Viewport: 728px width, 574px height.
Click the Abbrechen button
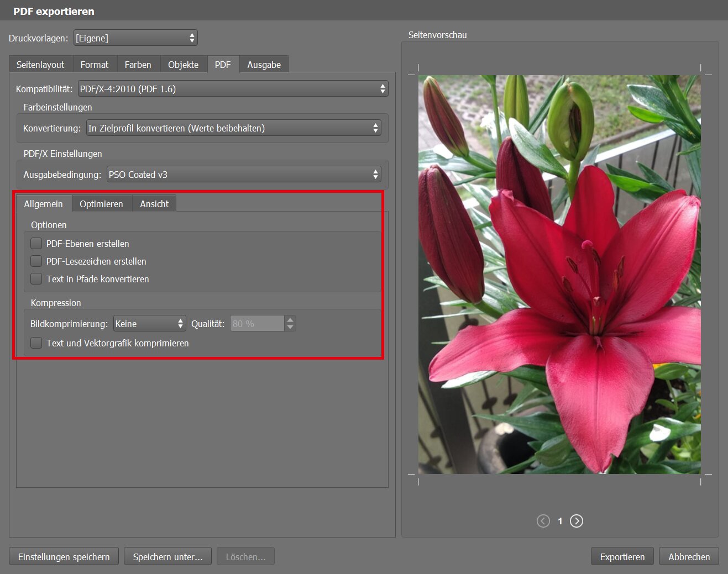(x=689, y=557)
